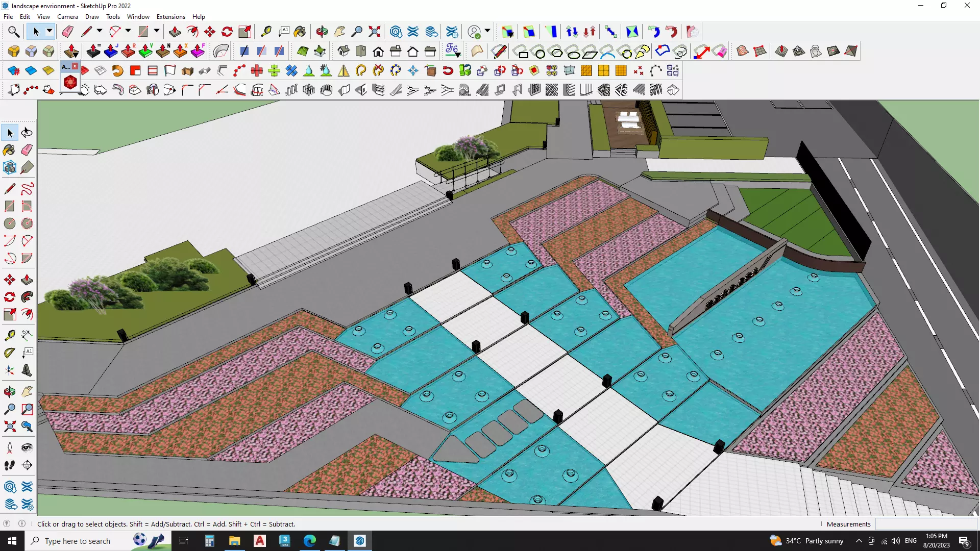Select the Follow Me tool in top toolbar
Viewport: 980px width, 551px height.
(x=192, y=32)
